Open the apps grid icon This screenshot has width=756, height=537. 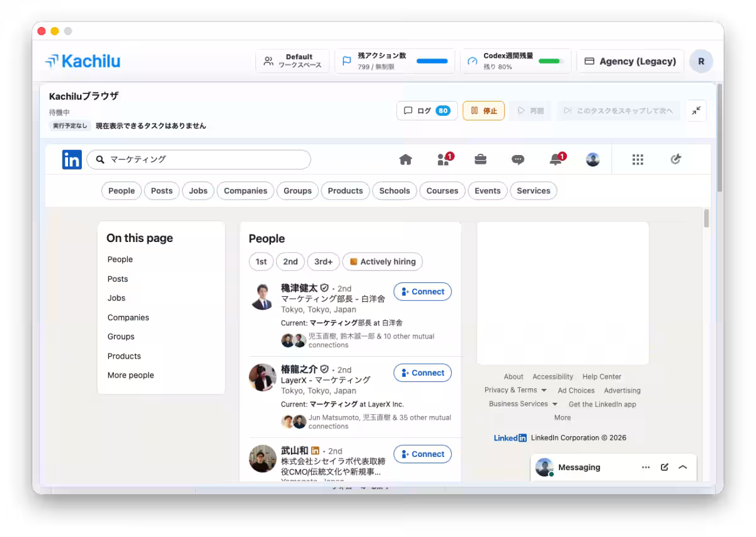(x=638, y=159)
